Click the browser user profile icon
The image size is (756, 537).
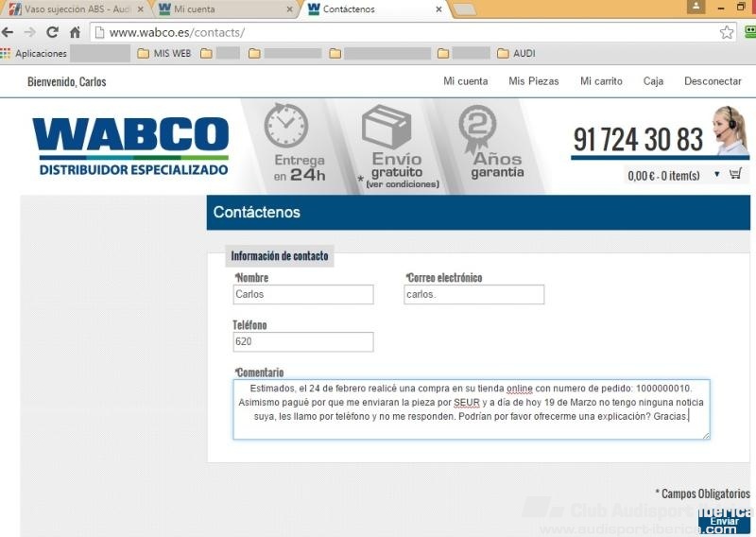(696, 7)
